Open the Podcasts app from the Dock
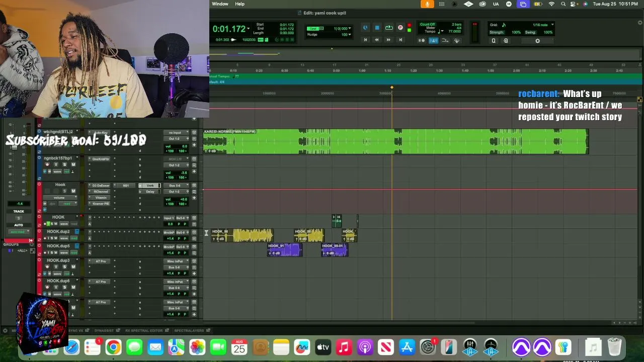 coord(365,347)
